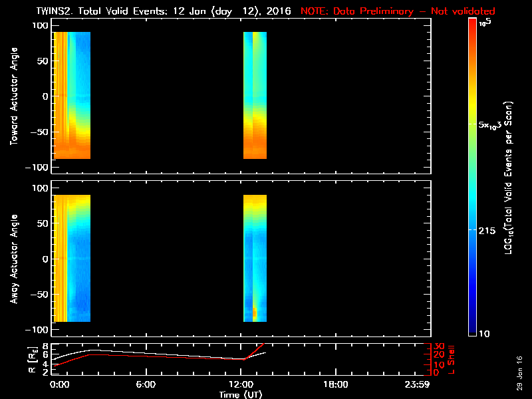Viewport: 532px width, 399px height.
Task: Click the plot title "TWINS2. Total Valid Events"
Action: (101, 11)
